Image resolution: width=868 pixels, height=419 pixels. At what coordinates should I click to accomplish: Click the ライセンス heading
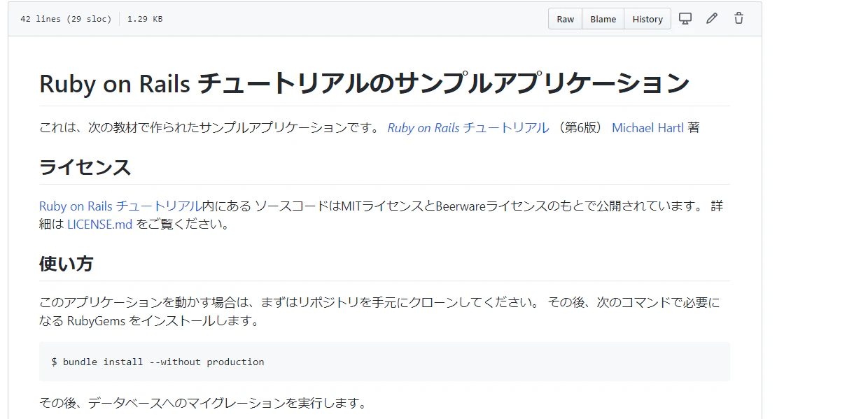[x=85, y=168]
